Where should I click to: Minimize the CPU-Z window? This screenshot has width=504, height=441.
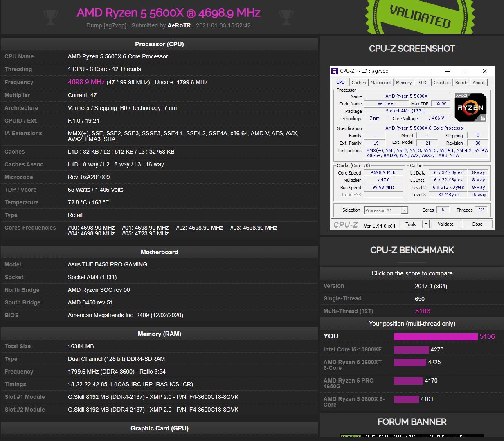coord(448,71)
